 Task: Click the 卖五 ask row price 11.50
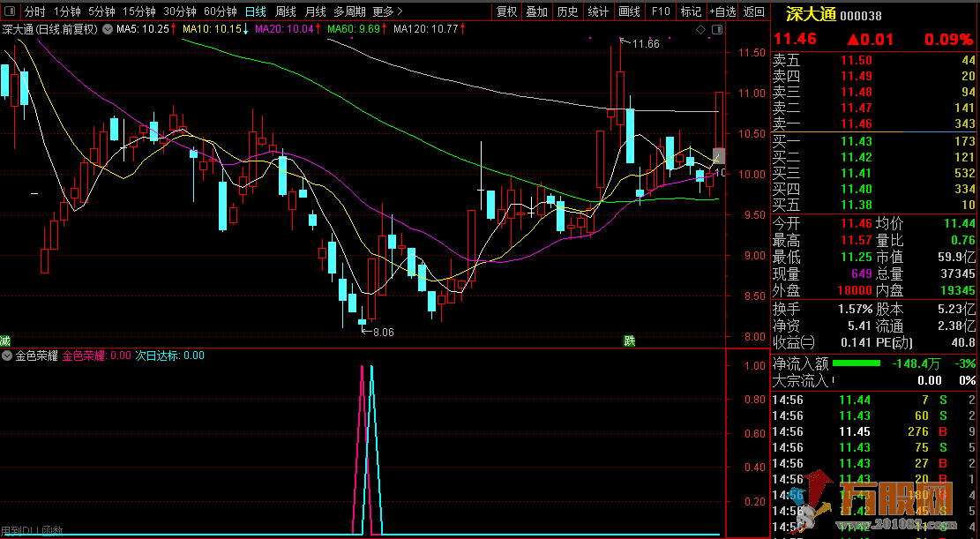857,60
